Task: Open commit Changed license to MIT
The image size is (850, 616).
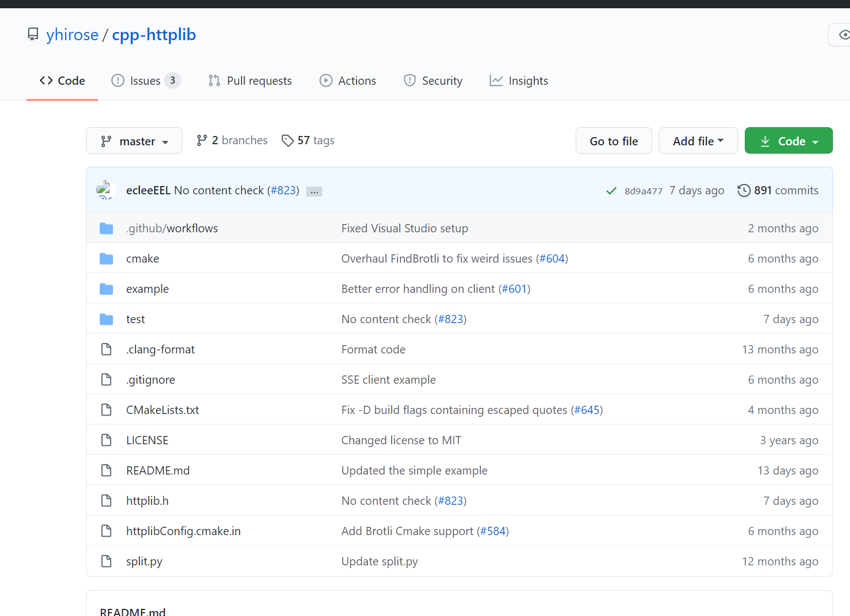Action: point(401,440)
